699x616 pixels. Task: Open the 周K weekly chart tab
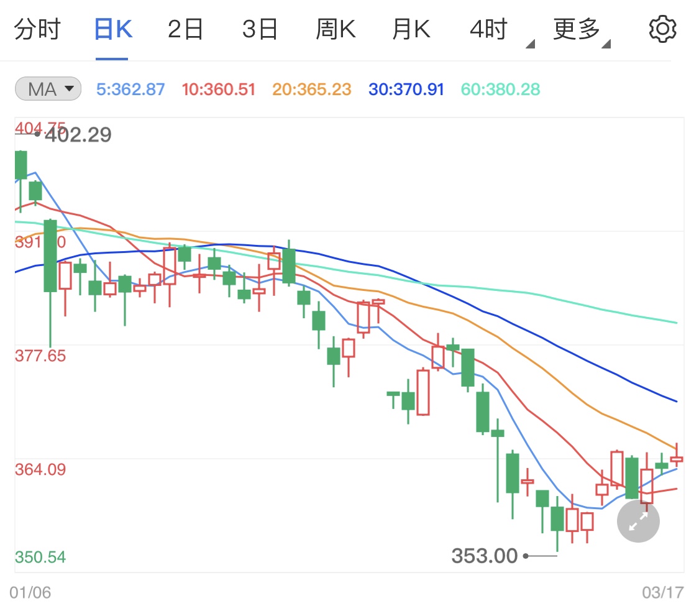336,29
